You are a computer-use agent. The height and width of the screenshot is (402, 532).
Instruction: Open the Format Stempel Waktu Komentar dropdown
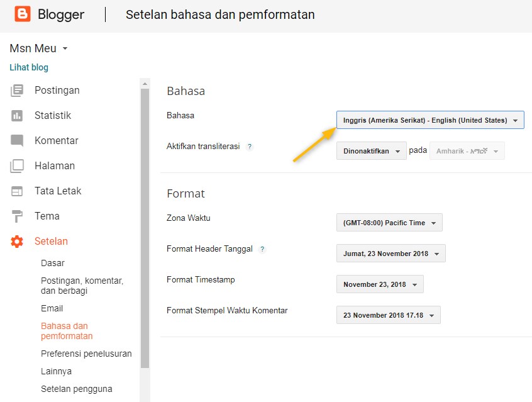tap(388, 315)
